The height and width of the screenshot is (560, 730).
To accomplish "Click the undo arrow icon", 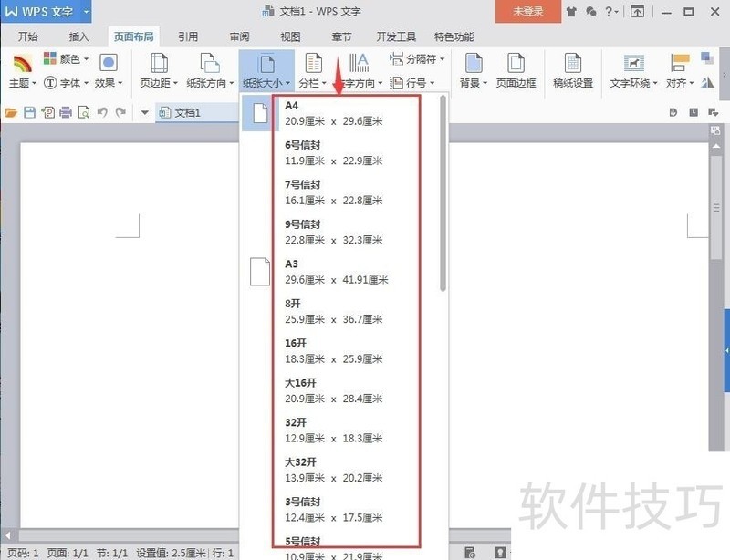I will pos(102,112).
